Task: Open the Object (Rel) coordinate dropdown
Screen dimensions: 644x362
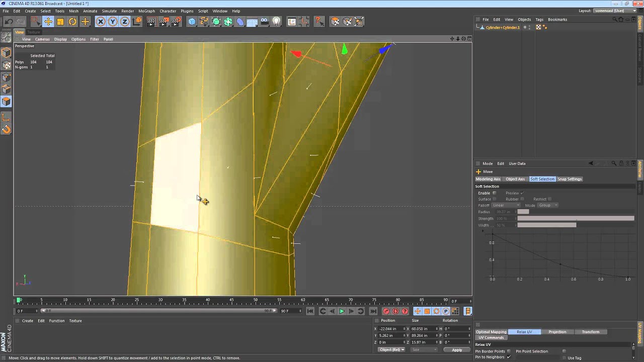Action: click(x=392, y=350)
